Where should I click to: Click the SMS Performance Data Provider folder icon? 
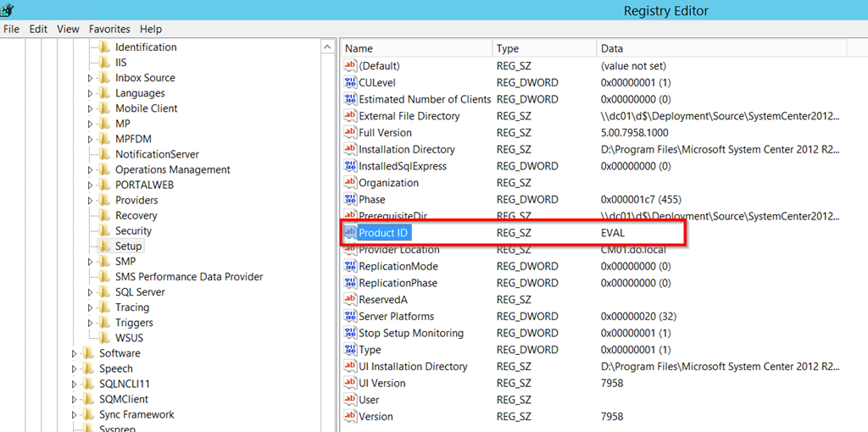coord(104,277)
